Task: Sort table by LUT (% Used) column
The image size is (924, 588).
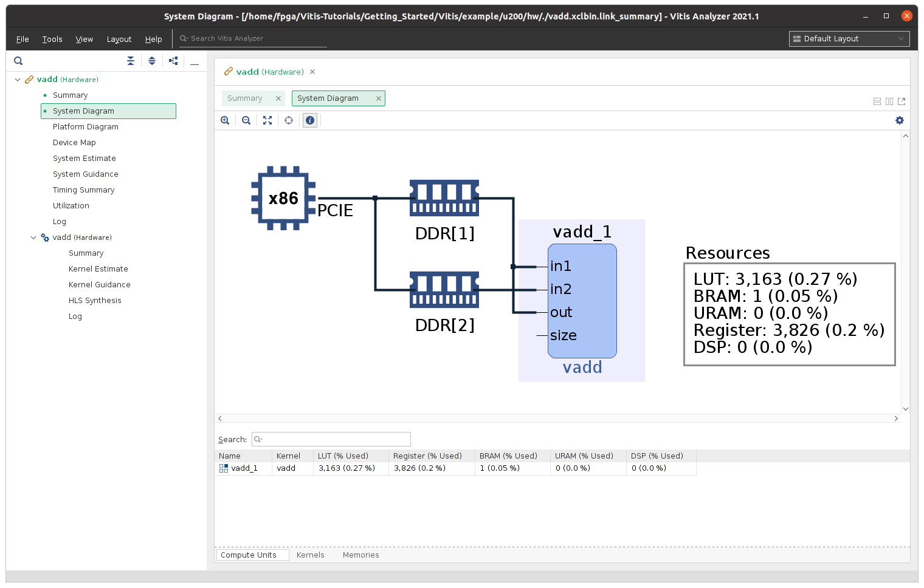Action: point(351,456)
